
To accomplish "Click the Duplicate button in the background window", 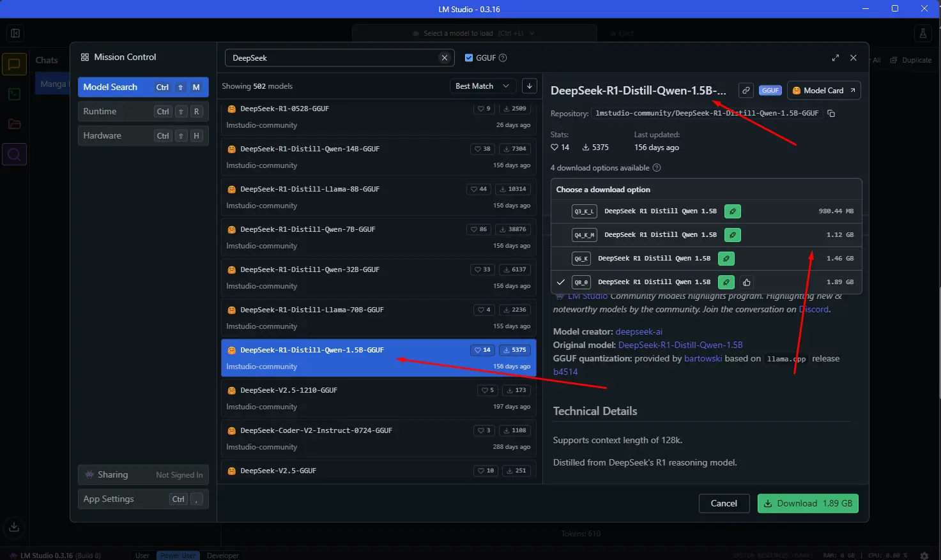I will [x=912, y=60].
